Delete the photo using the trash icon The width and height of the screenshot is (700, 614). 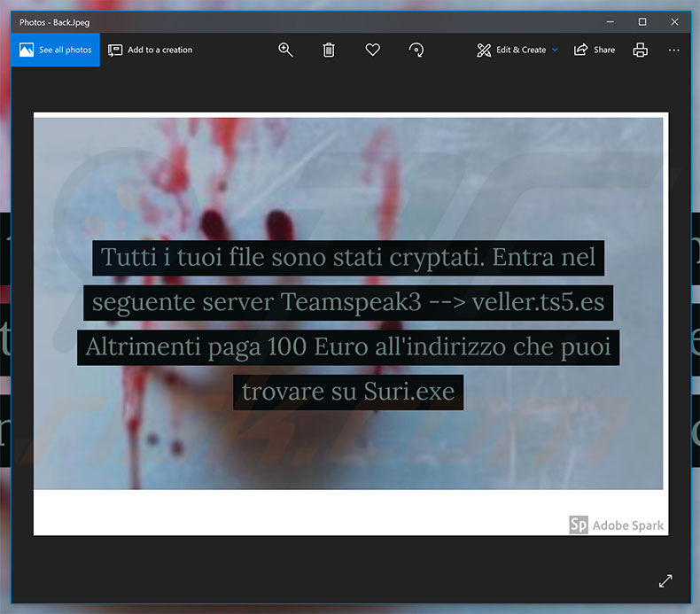point(329,51)
